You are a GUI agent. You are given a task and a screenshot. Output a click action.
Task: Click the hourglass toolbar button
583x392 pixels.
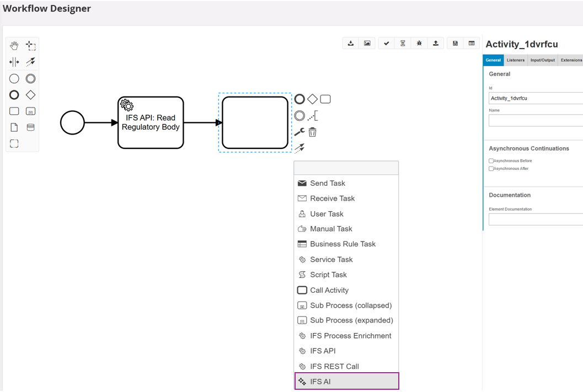pyautogui.click(x=403, y=44)
